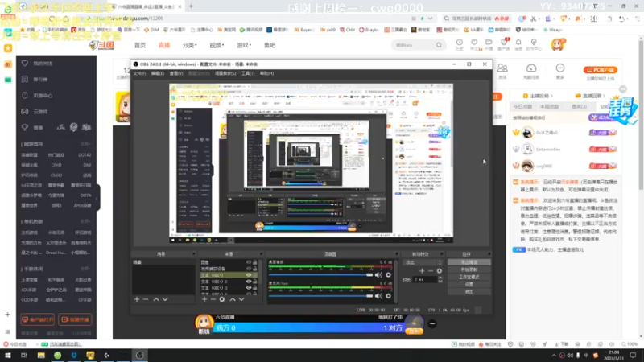Open 排行榜 in Douyu sidebar
This screenshot has width=644, height=362.
coord(40,79)
